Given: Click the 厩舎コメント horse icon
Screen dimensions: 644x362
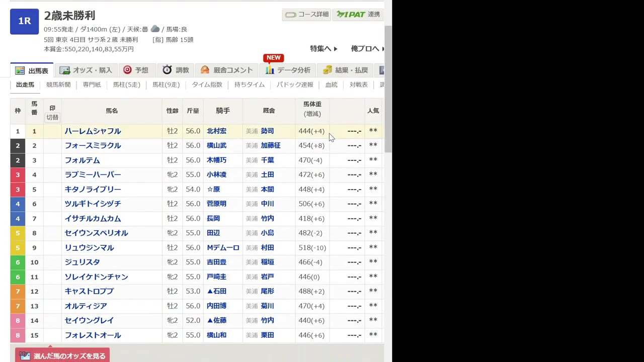Looking at the screenshot, I should click(205, 70).
